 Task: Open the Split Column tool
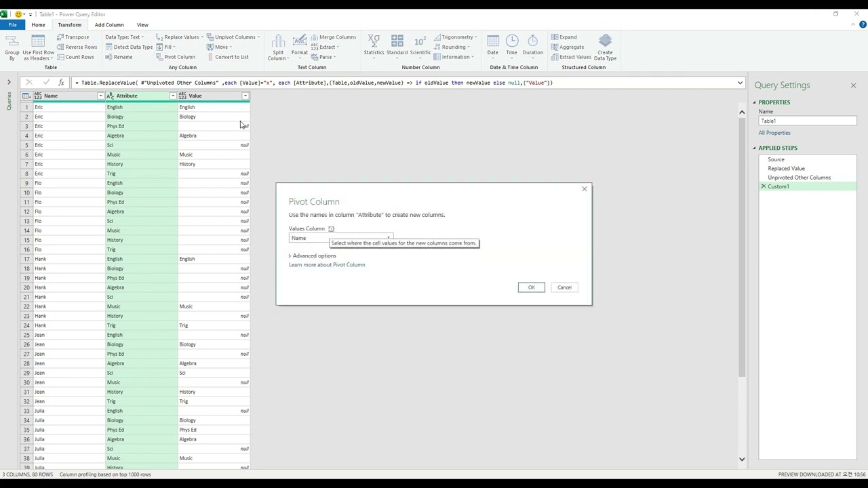tap(277, 46)
